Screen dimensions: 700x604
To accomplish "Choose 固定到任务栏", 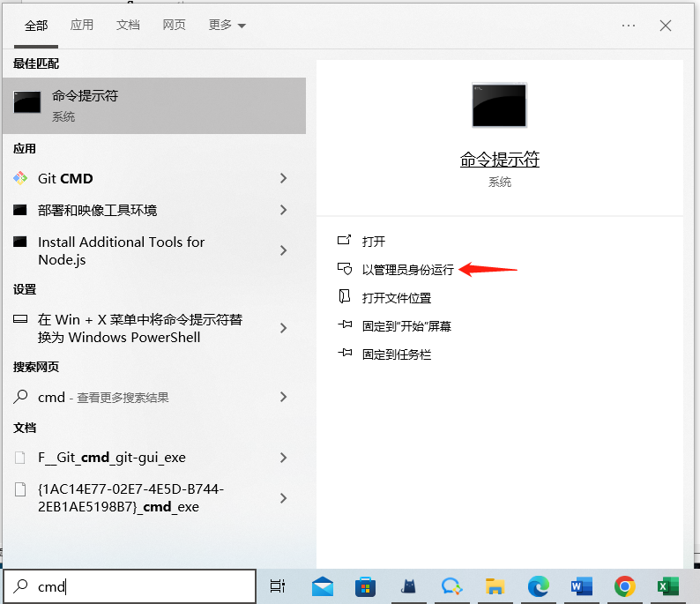I will click(x=397, y=354).
